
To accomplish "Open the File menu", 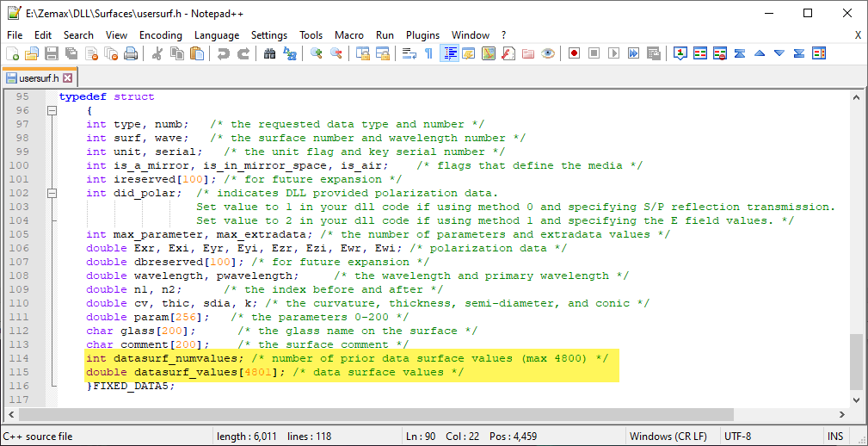I will 15,35.
